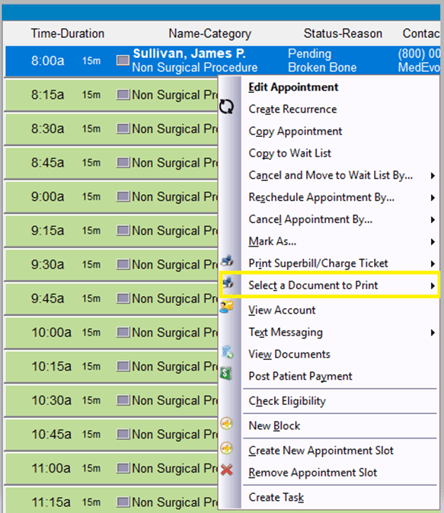Select the 11:00a appointment slot row
Screen dimensions: 444x513
click(x=111, y=468)
